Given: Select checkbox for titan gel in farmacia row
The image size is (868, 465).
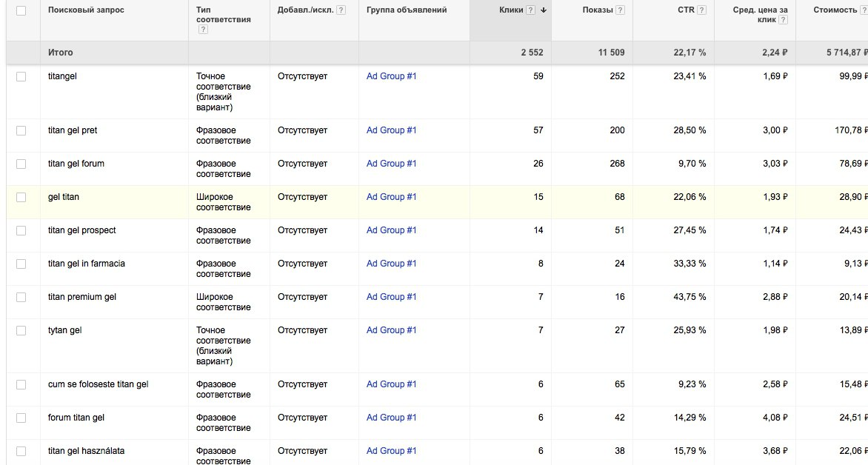Looking at the screenshot, I should (21, 264).
